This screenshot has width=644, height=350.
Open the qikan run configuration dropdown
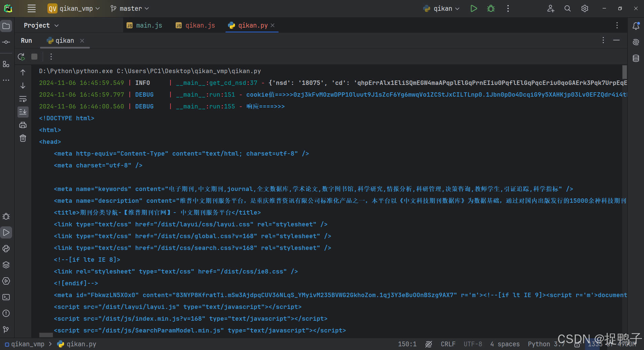[441, 8]
